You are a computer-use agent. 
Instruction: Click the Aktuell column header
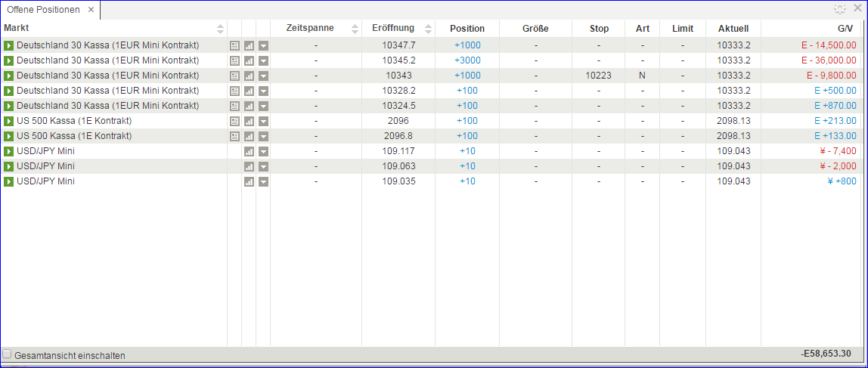(733, 28)
